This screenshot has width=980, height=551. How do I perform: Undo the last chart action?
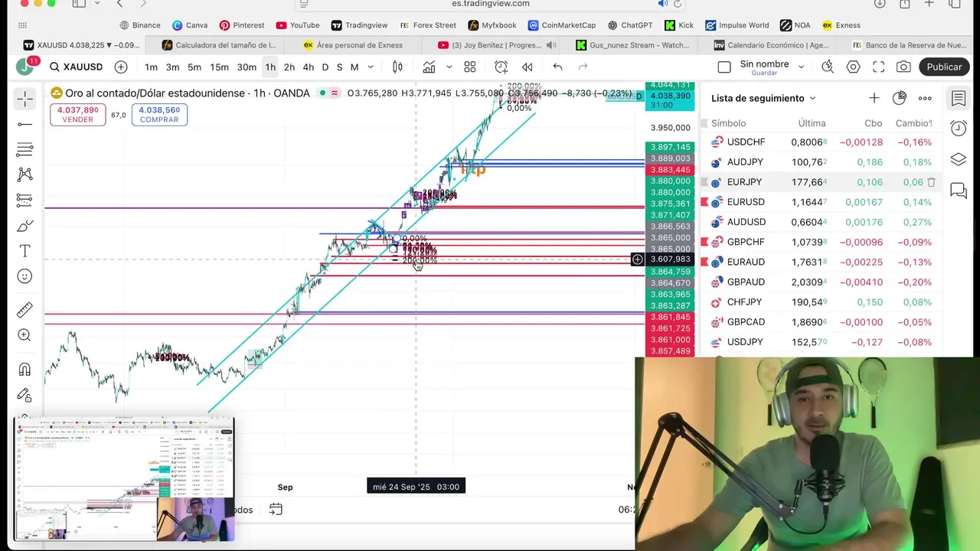coord(557,67)
